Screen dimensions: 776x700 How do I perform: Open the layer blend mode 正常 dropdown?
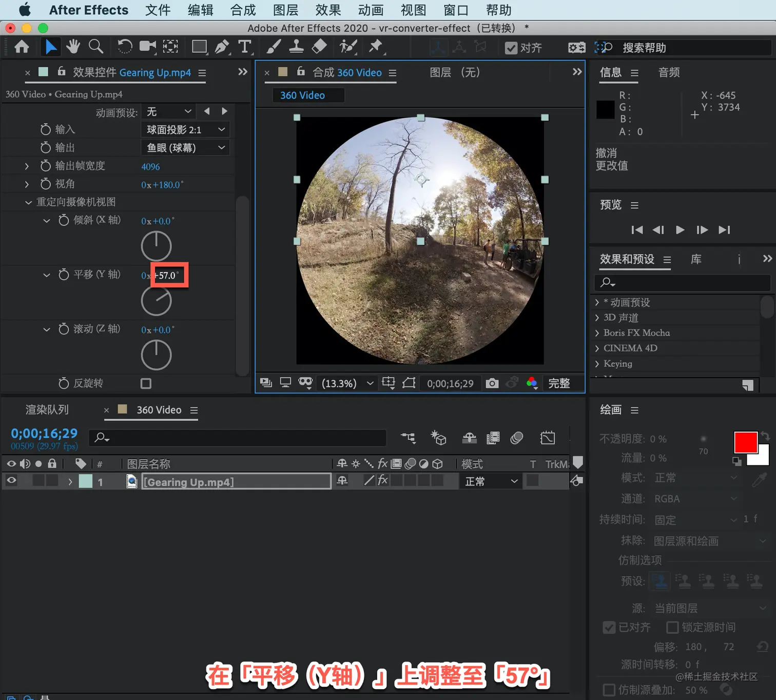(x=491, y=481)
